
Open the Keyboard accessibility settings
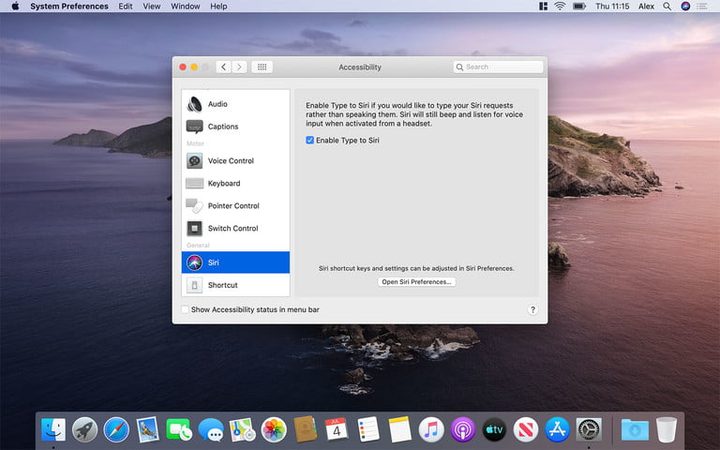tap(236, 183)
